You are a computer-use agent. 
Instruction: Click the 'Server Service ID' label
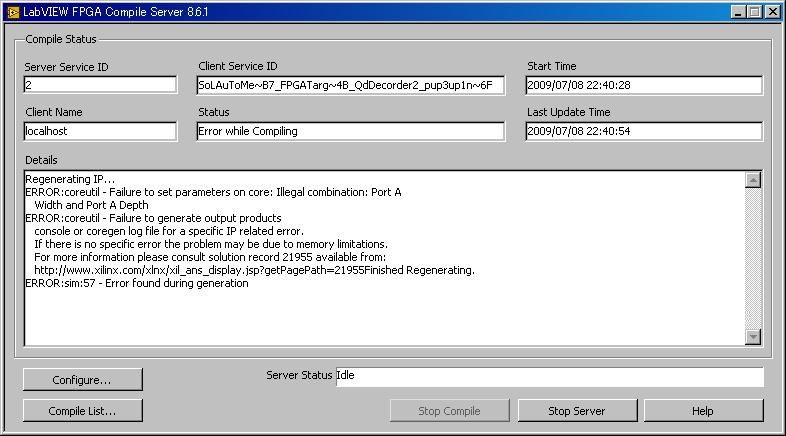pos(66,67)
